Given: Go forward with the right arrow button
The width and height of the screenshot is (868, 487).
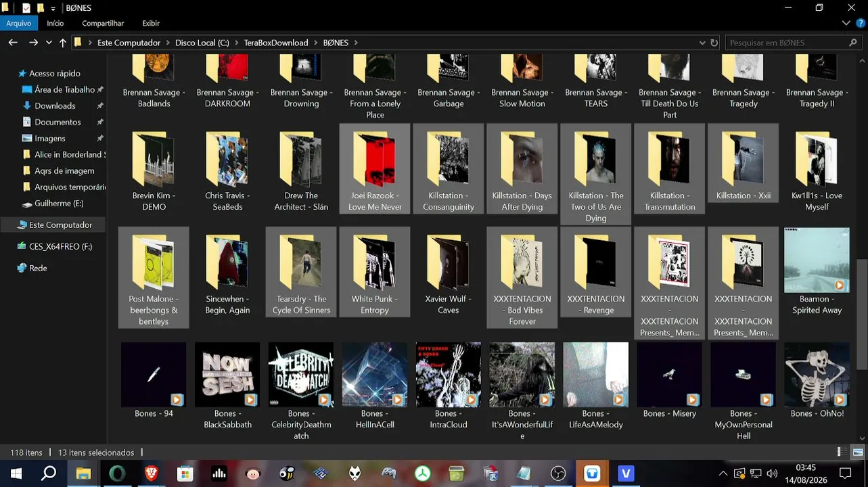Looking at the screenshot, I should pos(33,43).
